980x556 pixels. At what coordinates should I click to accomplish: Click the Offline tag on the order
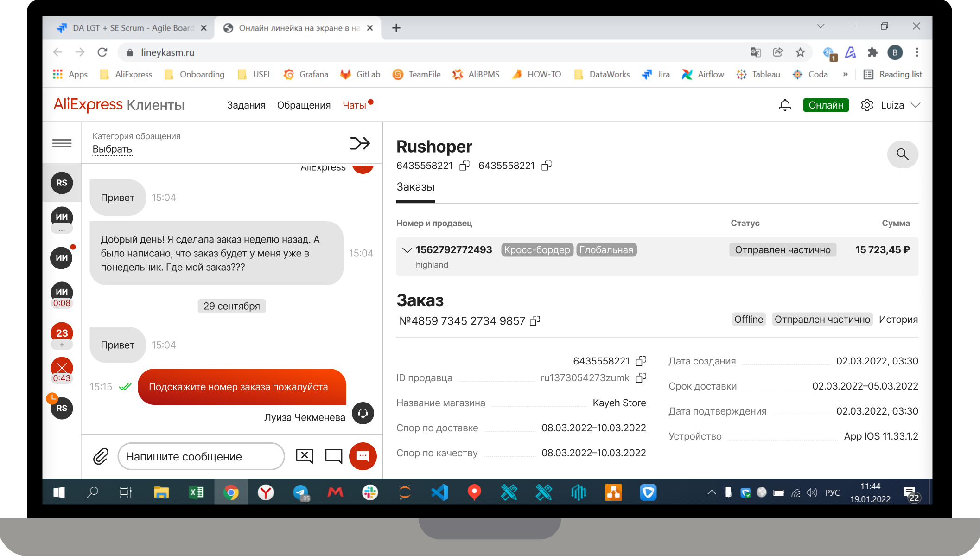pyautogui.click(x=748, y=320)
